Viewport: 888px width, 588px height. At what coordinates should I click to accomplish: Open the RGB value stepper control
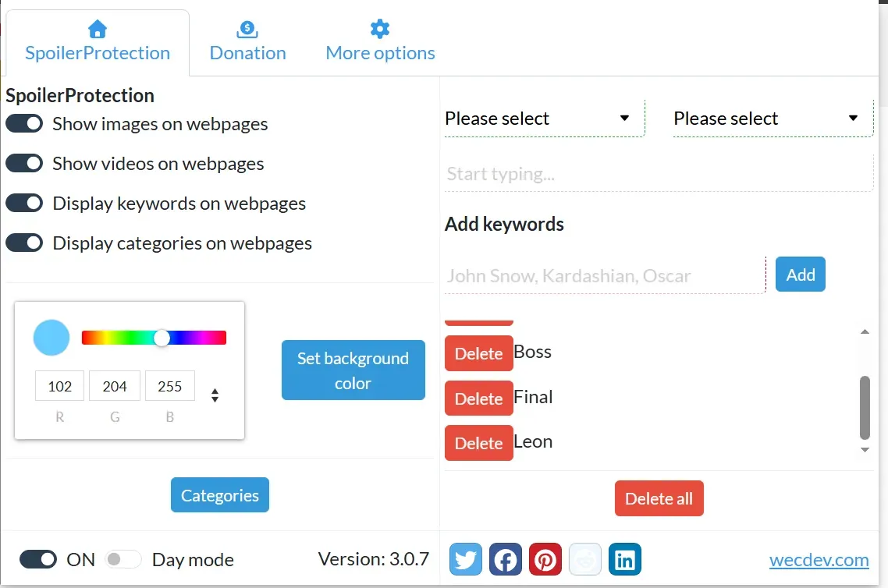pyautogui.click(x=215, y=395)
